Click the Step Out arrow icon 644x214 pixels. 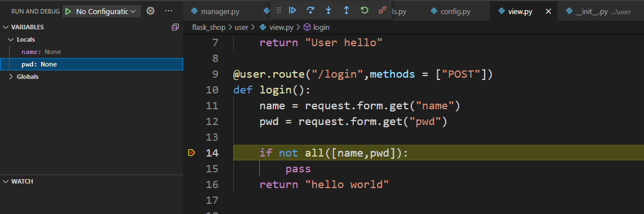tap(347, 11)
